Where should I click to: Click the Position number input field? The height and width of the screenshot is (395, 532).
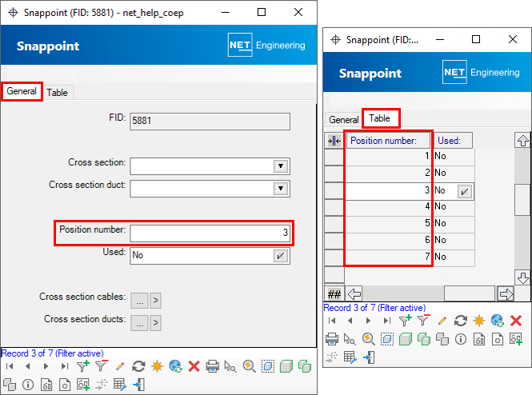coord(210,233)
